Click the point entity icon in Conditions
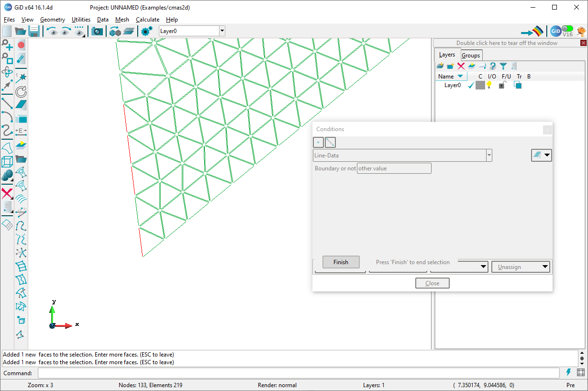The image size is (588, 391). pos(318,142)
